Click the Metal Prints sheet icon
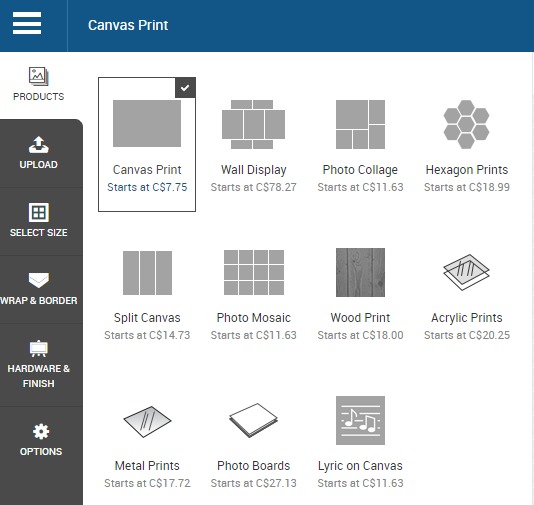Viewport: 534px width, 505px height. [147, 422]
